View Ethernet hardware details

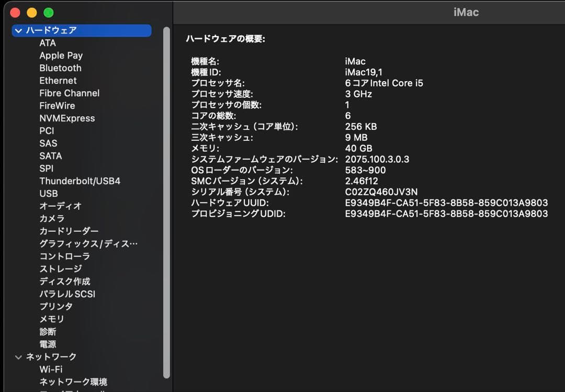(58, 81)
